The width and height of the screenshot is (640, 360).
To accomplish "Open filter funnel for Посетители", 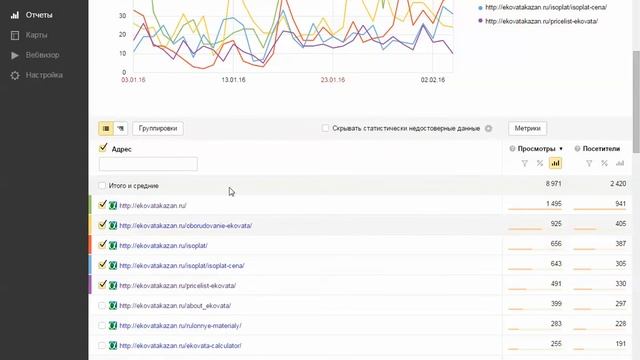I will pyautogui.click(x=589, y=164).
